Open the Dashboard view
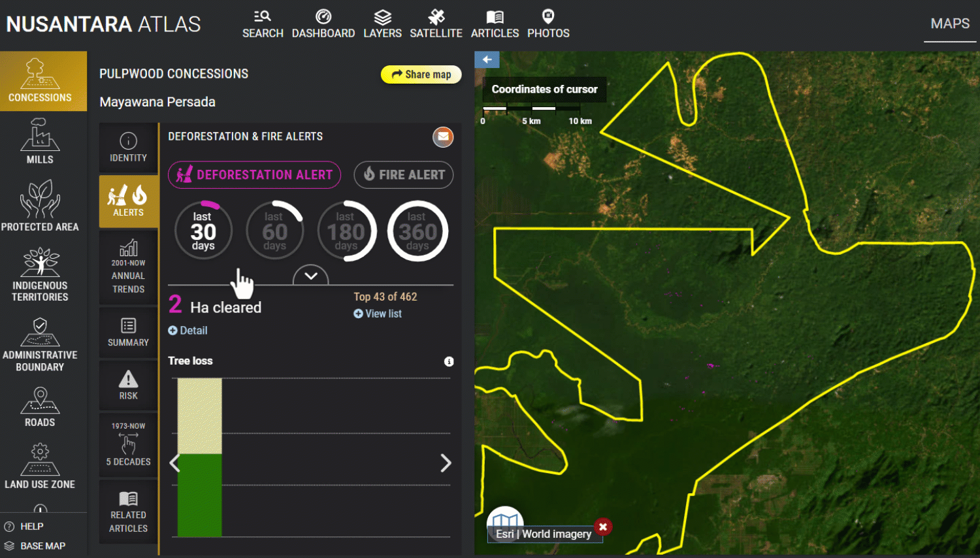The image size is (980, 558). 323,24
